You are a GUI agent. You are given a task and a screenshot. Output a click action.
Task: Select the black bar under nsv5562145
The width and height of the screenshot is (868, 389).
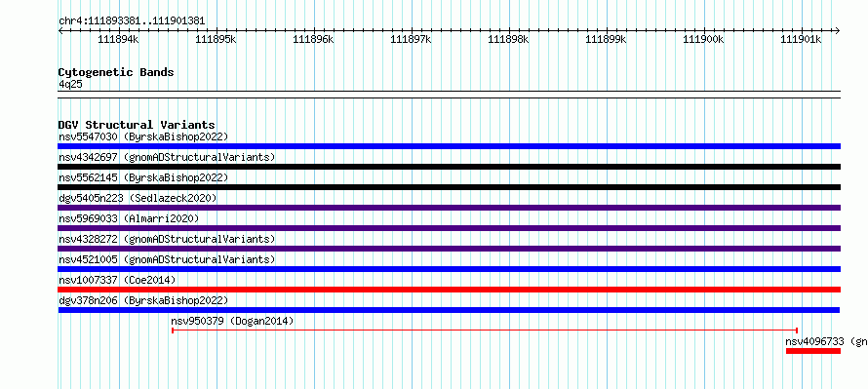tap(450, 187)
